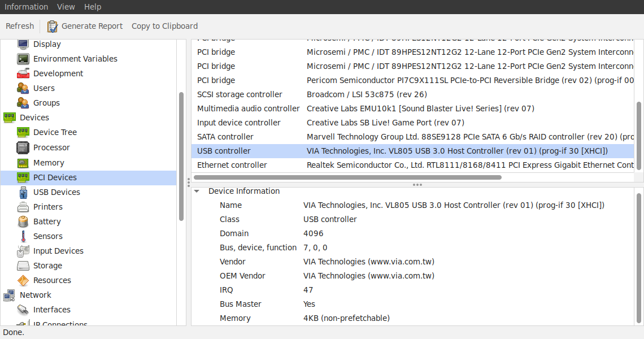Open the Printers icon entry
This screenshot has height=339, width=644.
coord(23,207)
